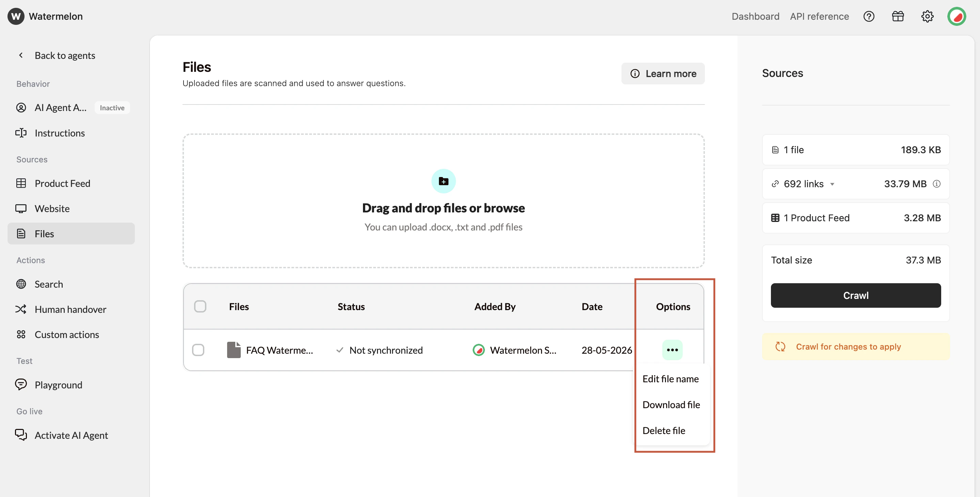
Task: Click the 37.3 MB total size value
Action: (923, 260)
